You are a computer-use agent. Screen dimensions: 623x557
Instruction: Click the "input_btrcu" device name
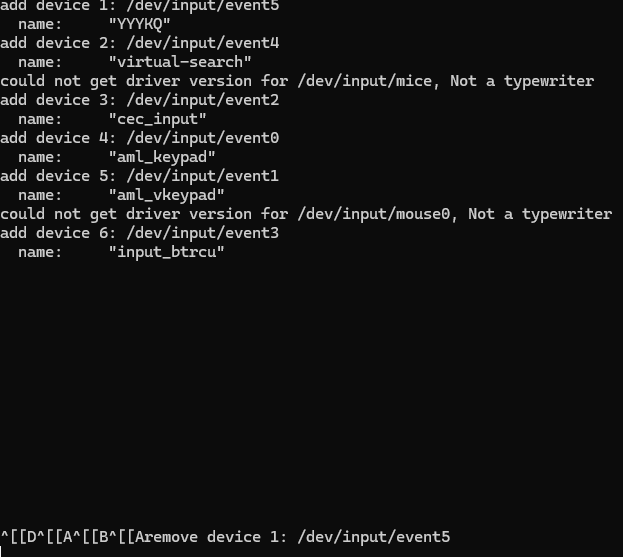pyautogui.click(x=166, y=252)
